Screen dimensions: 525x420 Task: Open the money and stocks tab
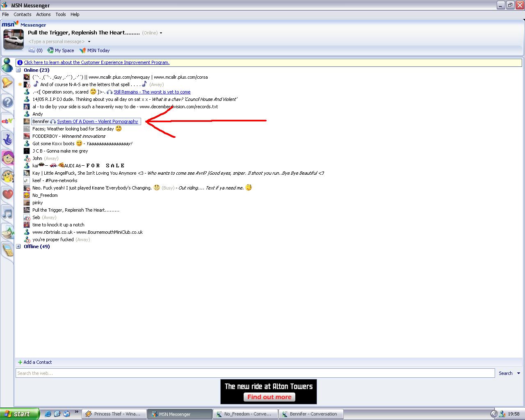[7, 232]
